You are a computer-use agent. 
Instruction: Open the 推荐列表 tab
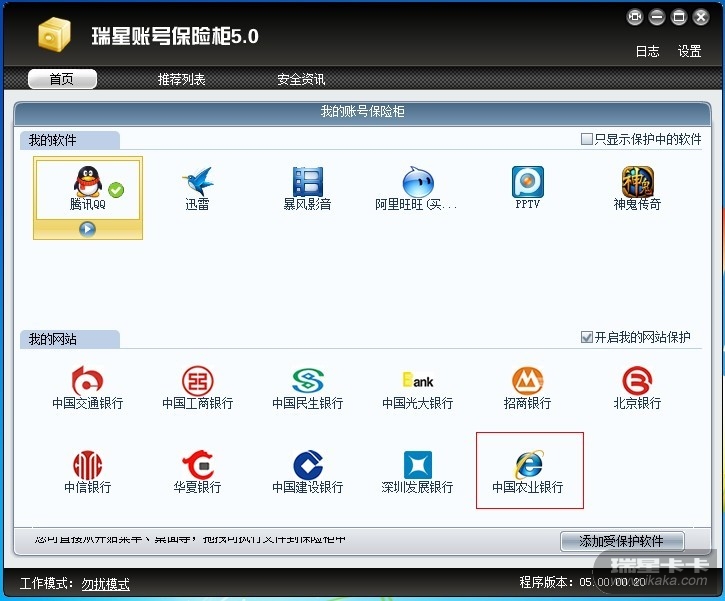tap(181, 79)
